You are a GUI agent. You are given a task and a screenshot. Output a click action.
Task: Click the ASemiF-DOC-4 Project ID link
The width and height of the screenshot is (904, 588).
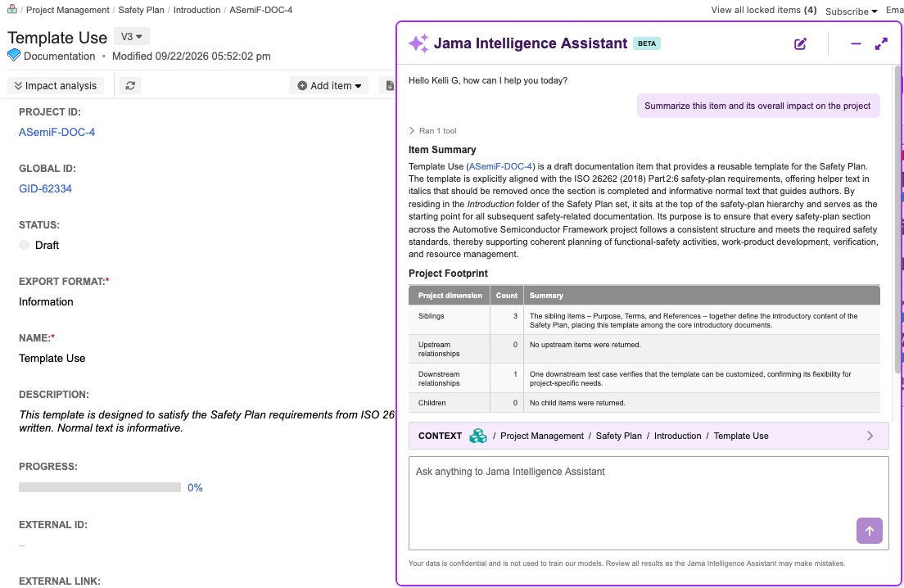[x=57, y=132]
